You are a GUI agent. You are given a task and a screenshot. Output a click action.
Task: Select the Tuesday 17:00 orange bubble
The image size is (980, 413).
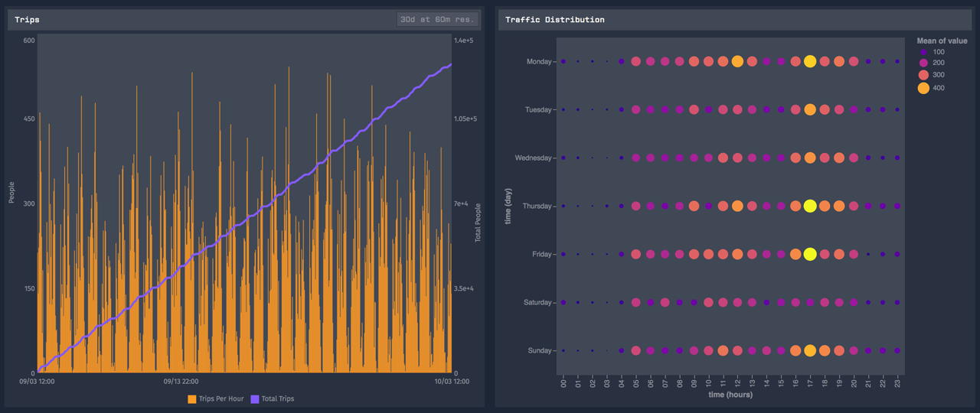(x=810, y=109)
